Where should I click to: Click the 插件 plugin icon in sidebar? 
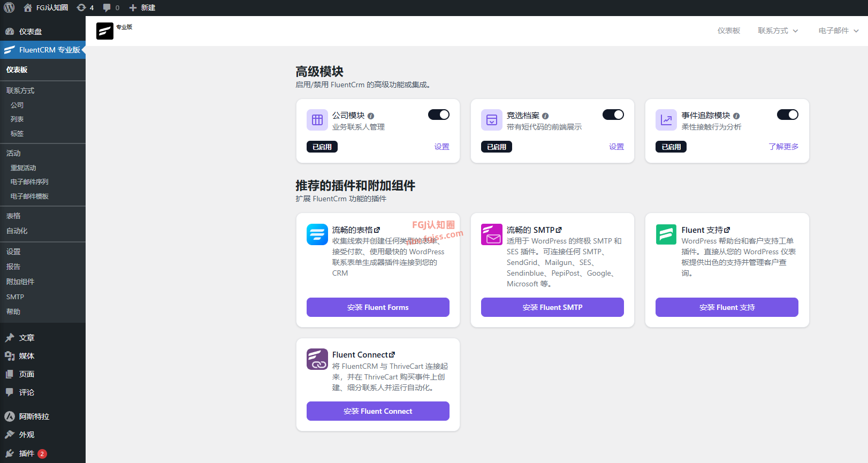(10, 453)
